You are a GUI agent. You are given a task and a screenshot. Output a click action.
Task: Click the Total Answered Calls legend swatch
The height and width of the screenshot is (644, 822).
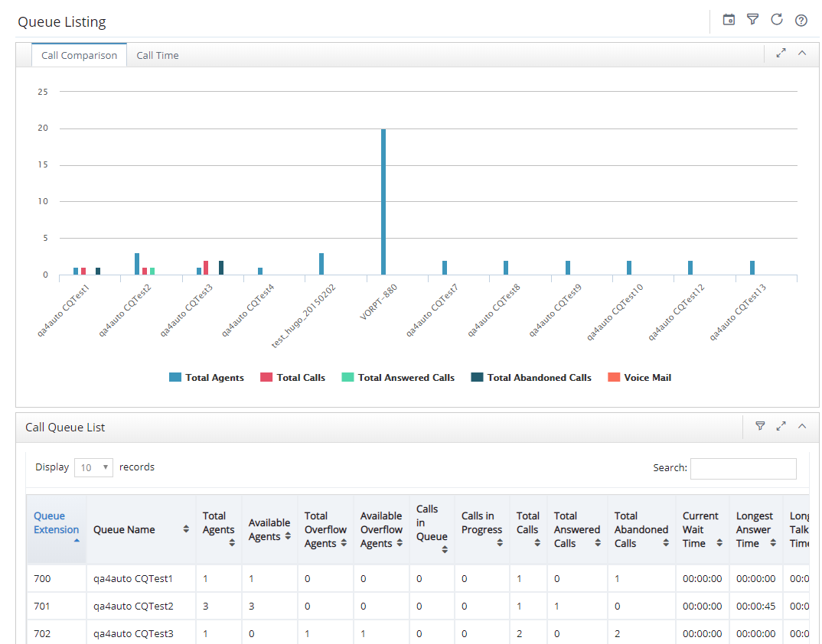pyautogui.click(x=347, y=377)
